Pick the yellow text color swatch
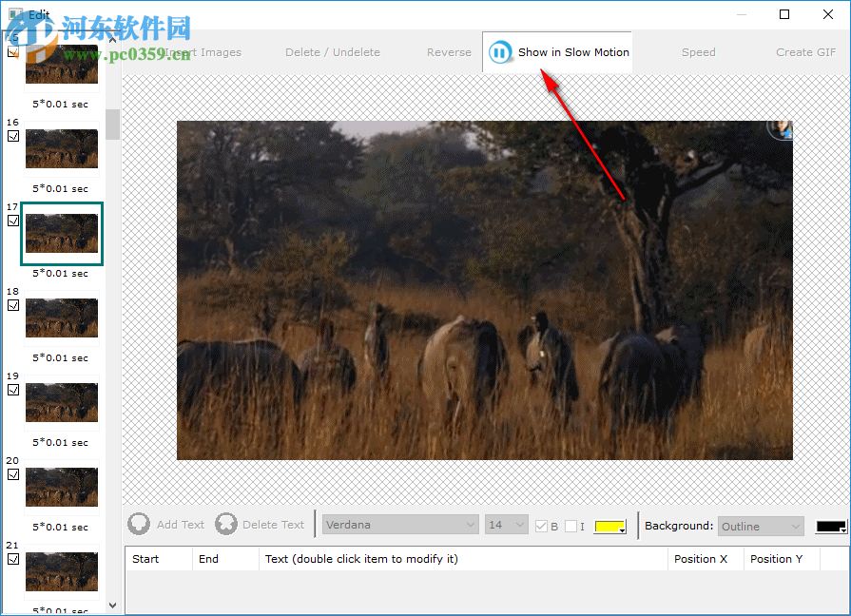 [608, 526]
